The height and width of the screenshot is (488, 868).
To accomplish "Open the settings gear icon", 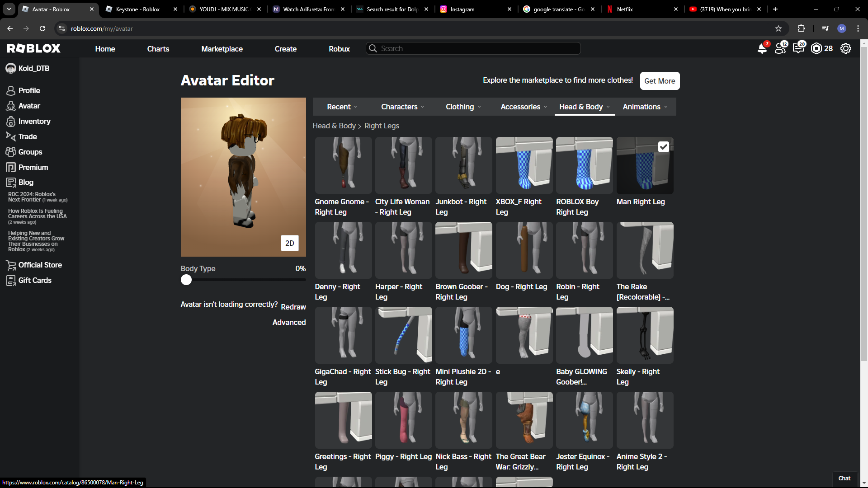I will 846,48.
